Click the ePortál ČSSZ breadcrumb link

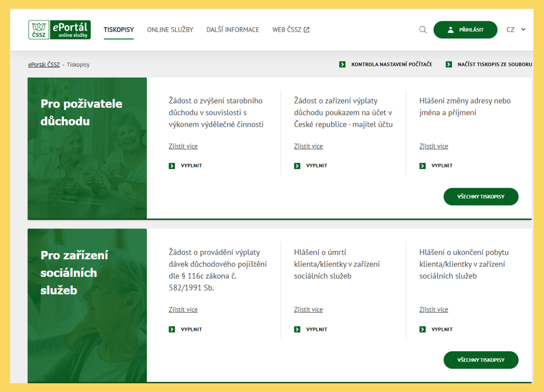[44, 65]
